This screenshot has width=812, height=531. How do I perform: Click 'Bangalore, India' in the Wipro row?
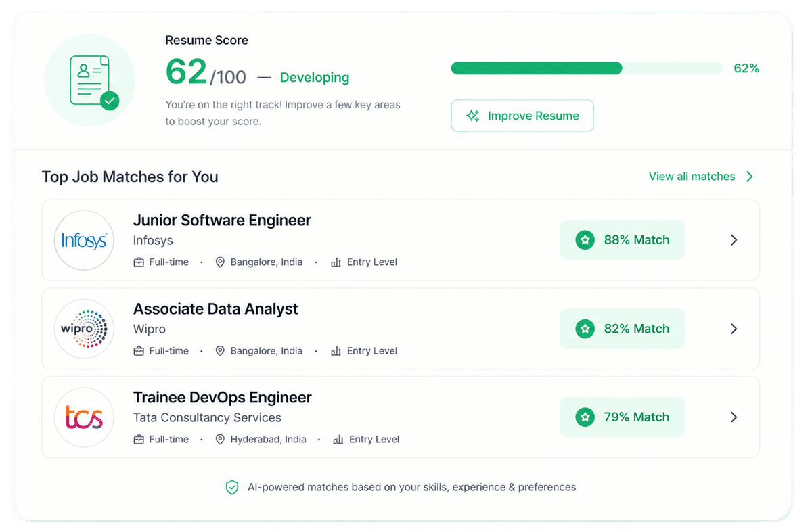(267, 351)
